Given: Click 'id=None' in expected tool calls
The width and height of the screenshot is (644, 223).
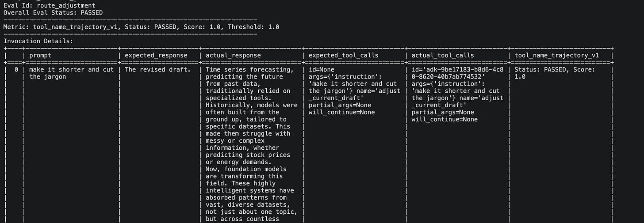Looking at the screenshot, I should point(321,70).
